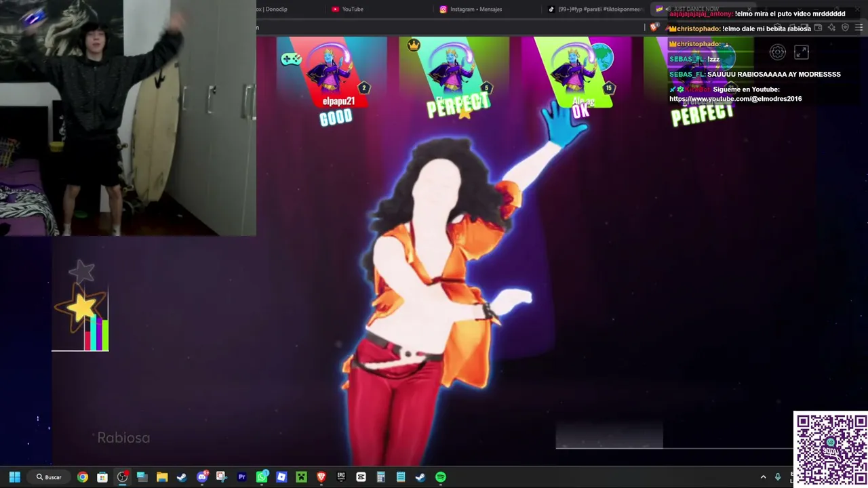Viewport: 868px width, 488px height.
Task: Expand the hidden system tray icons chevron
Action: tap(763, 477)
